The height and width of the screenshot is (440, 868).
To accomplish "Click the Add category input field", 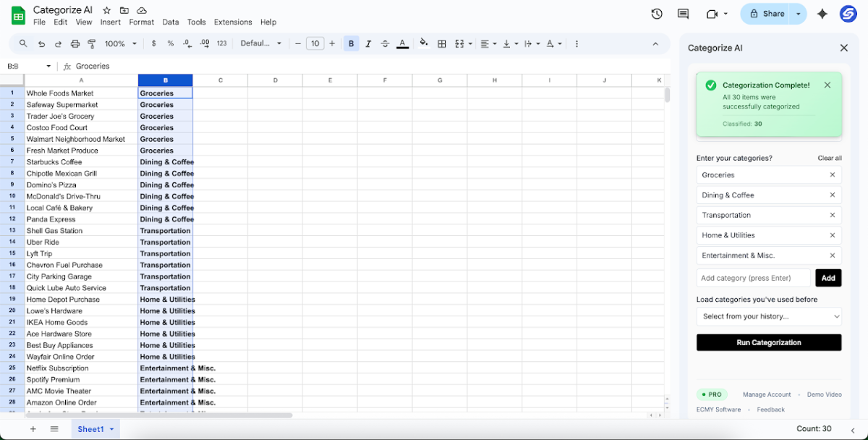I will tap(754, 278).
